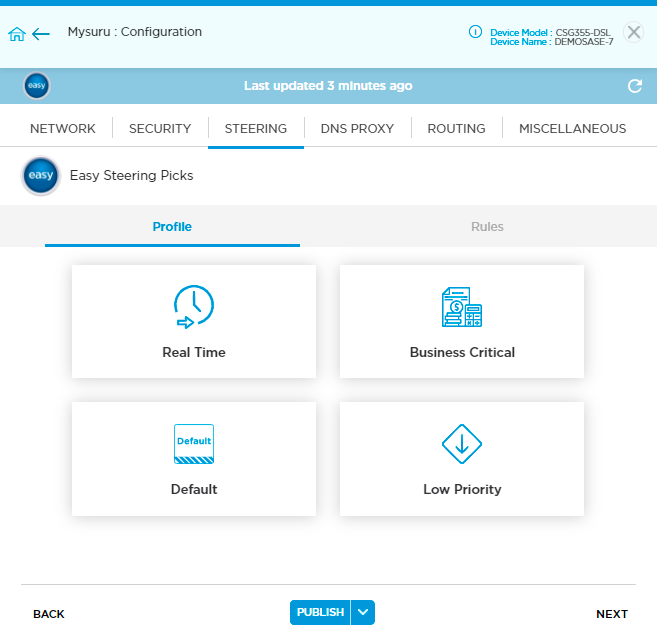Image resolution: width=657 pixels, height=641 pixels.
Task: Click the device info icon
Action: pos(476,32)
